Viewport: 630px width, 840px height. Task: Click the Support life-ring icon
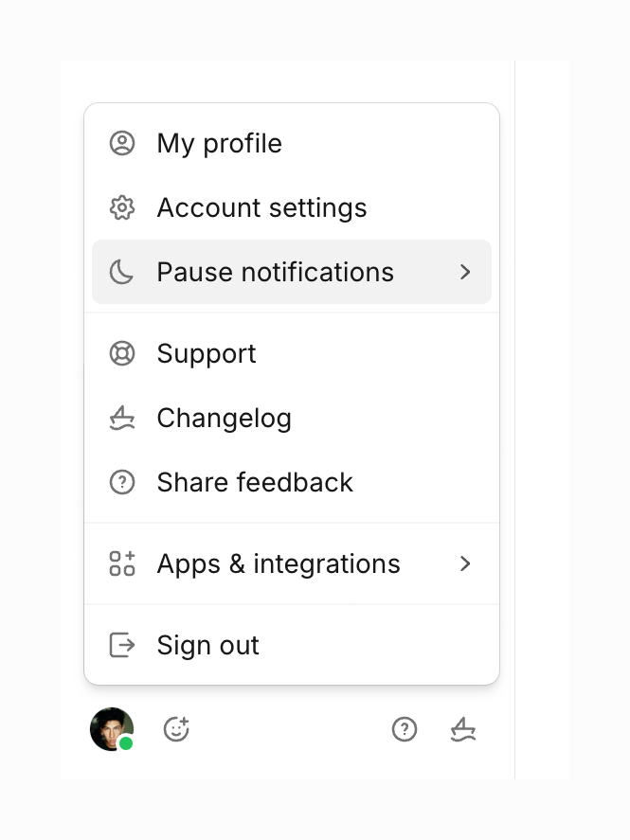pos(122,353)
